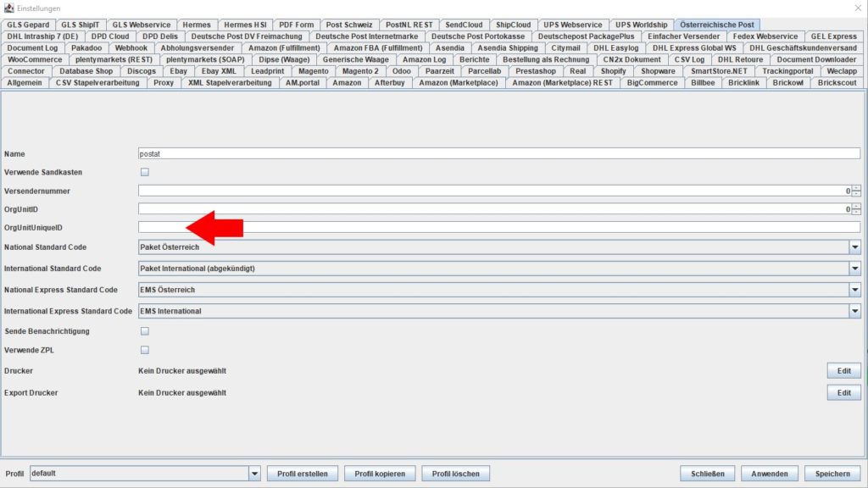Viewport: 868px width, 488px height.
Task: Save settings with Speichern button
Action: pos(832,474)
